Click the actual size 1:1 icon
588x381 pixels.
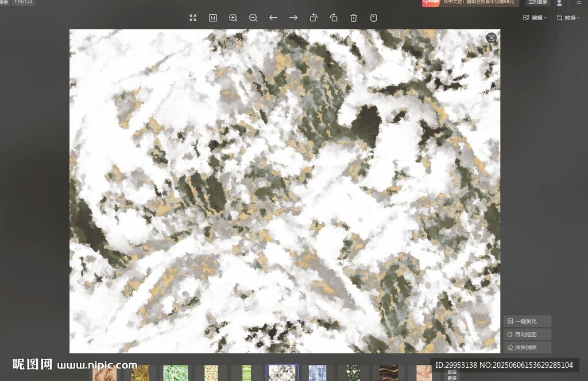click(x=213, y=18)
